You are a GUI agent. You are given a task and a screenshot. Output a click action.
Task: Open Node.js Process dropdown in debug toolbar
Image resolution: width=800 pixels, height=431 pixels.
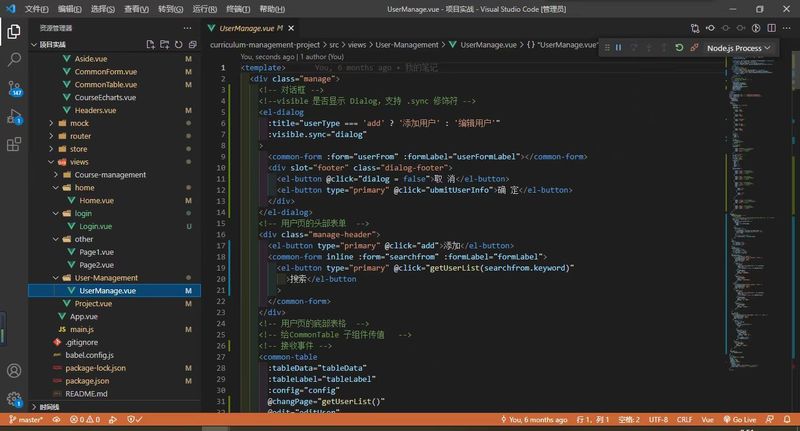(738, 47)
